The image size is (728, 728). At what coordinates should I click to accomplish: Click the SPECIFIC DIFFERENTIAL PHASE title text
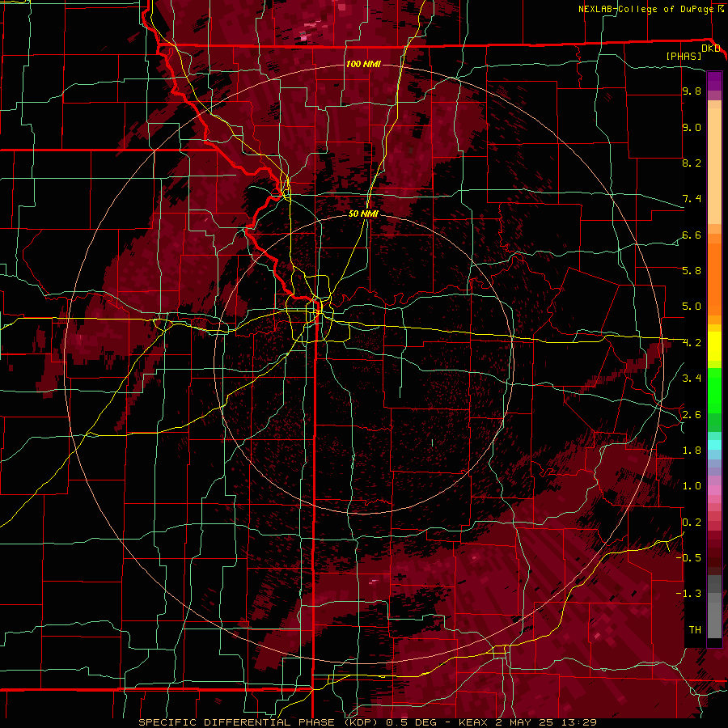[236, 722]
